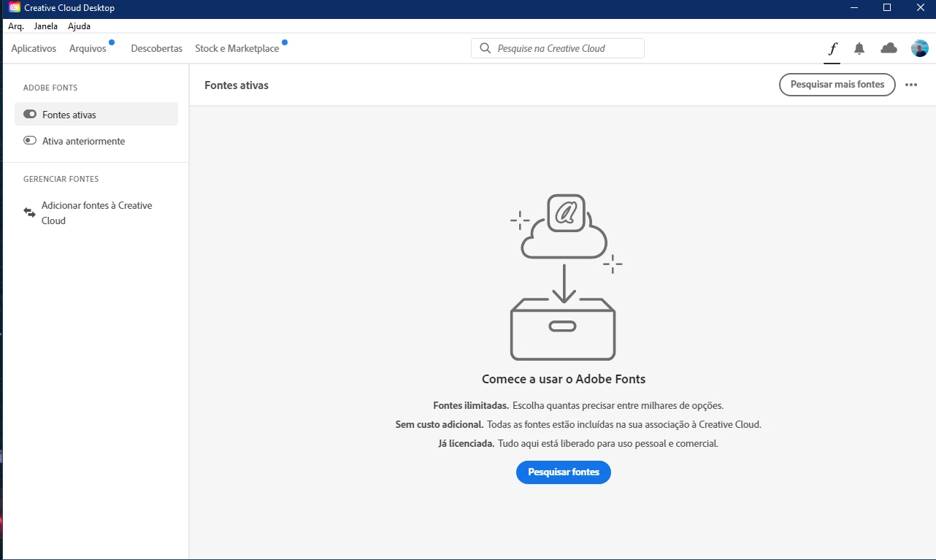Open the Adobe Fonts icon in header
The height and width of the screenshot is (560, 936).
(x=832, y=49)
